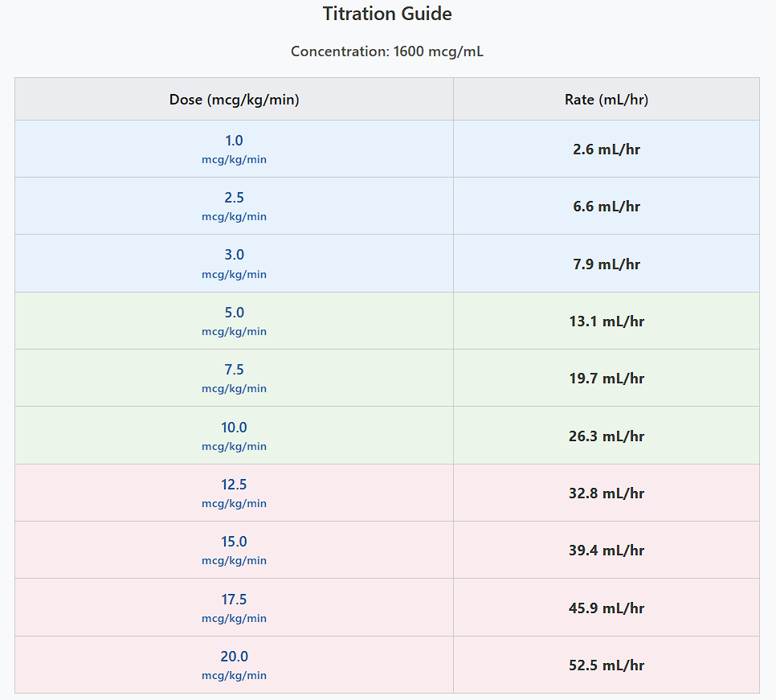Select the 7.5 mcg/kg/min dose cell
776x700 pixels.
[234, 378]
